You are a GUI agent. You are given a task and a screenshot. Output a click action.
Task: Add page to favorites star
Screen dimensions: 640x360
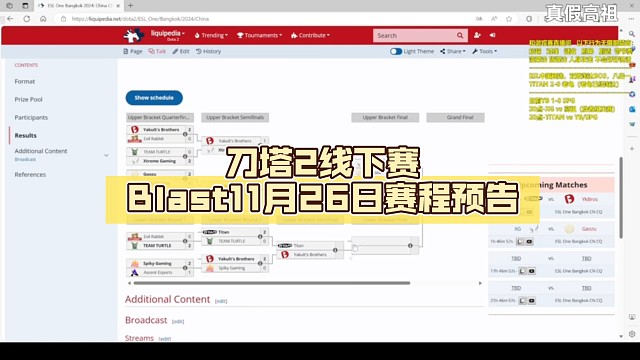509,19
